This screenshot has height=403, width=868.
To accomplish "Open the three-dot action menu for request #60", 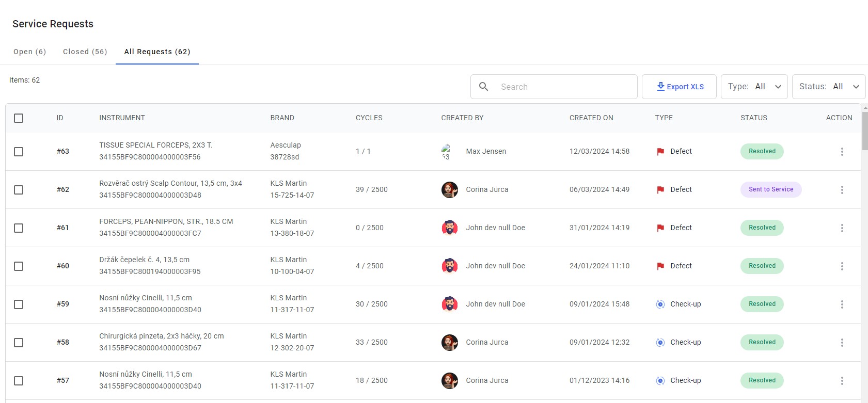I will pos(842,266).
